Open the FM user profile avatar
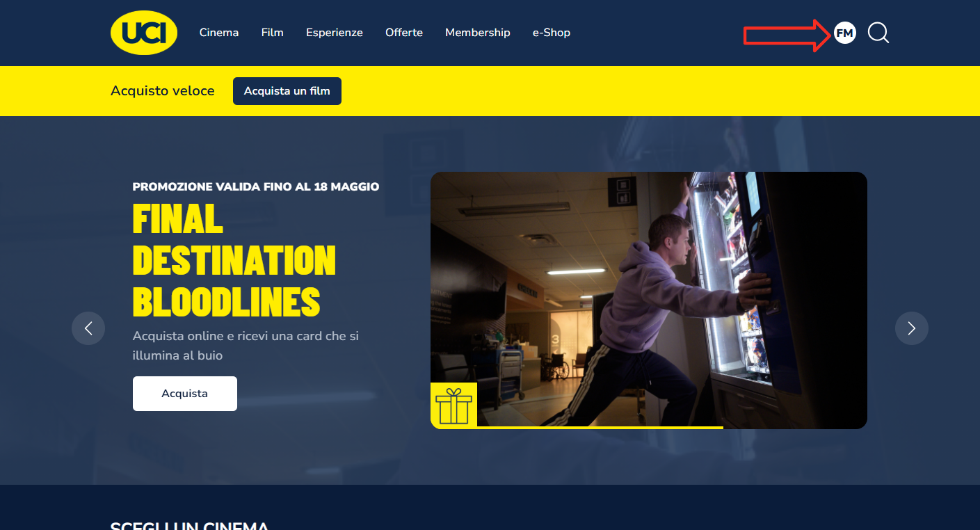 click(x=844, y=33)
